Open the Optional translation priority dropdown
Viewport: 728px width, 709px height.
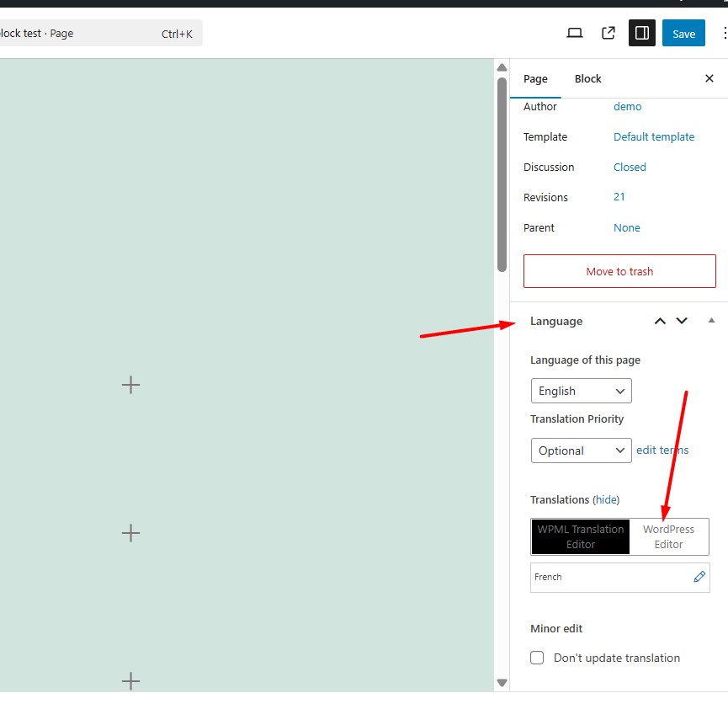pyautogui.click(x=581, y=450)
